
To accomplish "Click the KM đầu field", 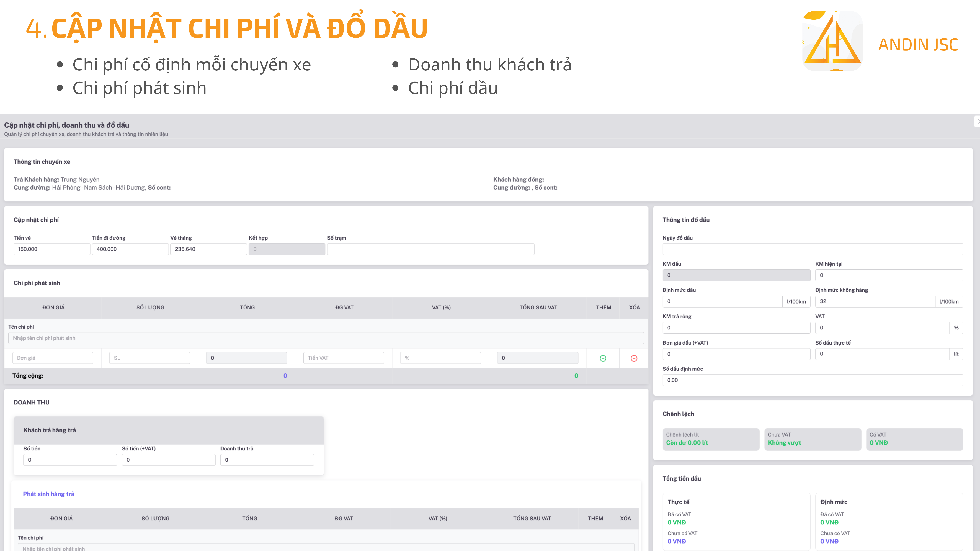I will pos(736,275).
